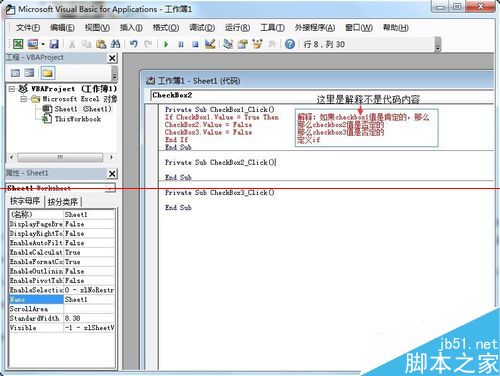This screenshot has width=500, height=376.
Task: Click the Redo arrow icon
Action: 148,44
